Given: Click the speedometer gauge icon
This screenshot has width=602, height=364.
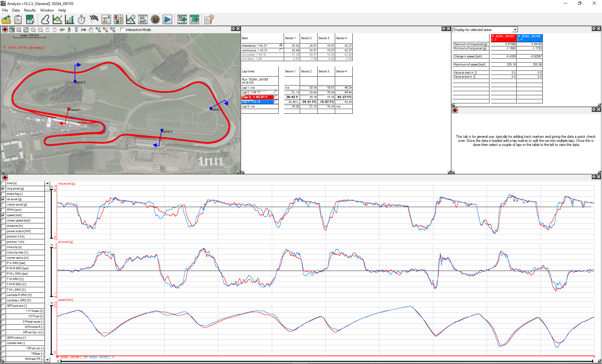Looking at the screenshot, I should coord(155,20).
